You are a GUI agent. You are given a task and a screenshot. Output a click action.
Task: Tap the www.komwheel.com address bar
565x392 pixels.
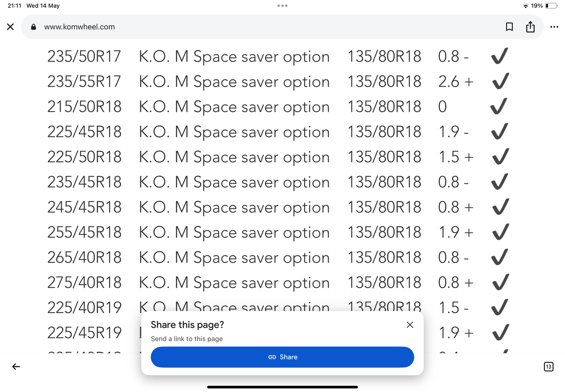click(79, 27)
